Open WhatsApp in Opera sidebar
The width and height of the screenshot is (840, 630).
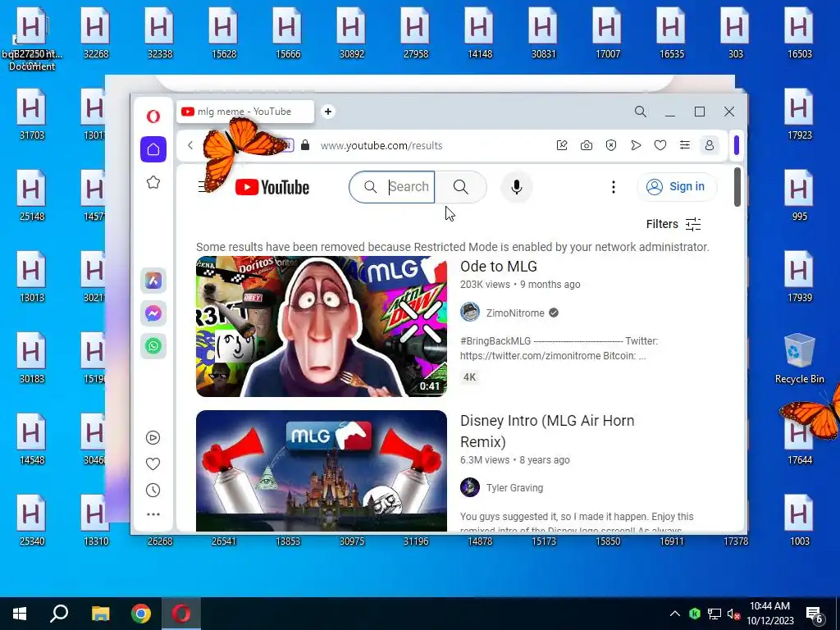click(153, 346)
